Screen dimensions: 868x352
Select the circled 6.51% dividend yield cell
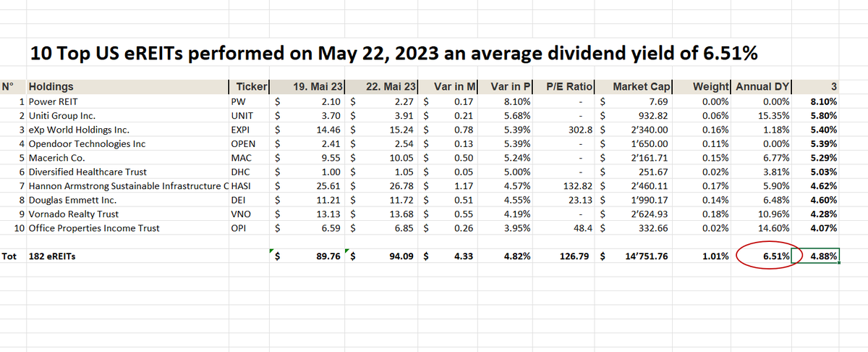click(762, 256)
